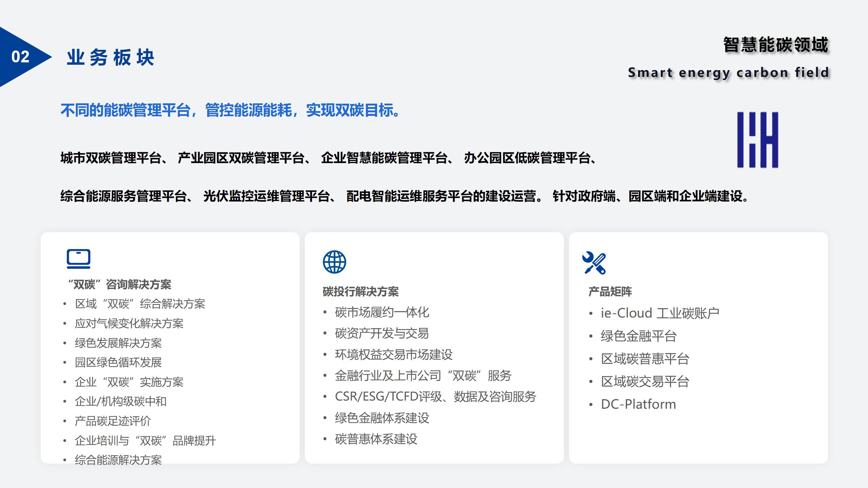Select 应对气候变化解决方案 bullet

click(x=129, y=324)
